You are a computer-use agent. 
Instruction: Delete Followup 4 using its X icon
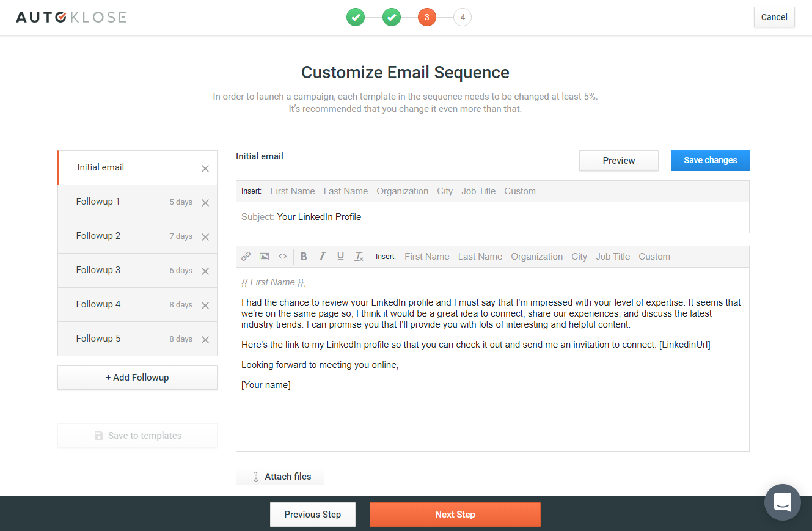(x=205, y=306)
